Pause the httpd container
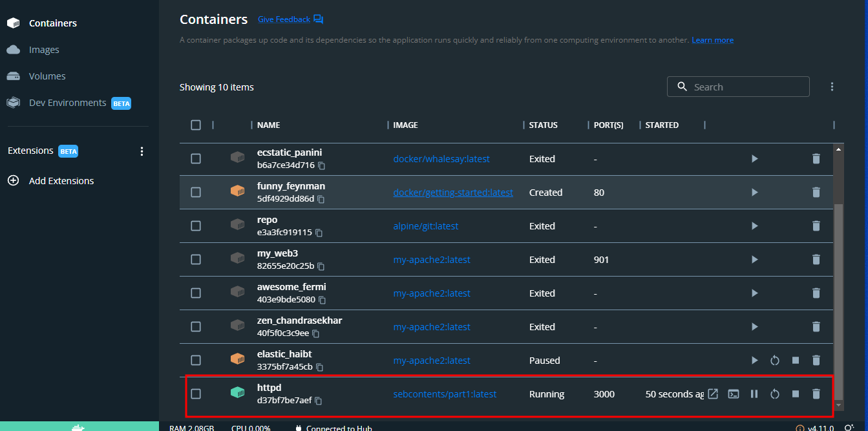 (x=754, y=394)
